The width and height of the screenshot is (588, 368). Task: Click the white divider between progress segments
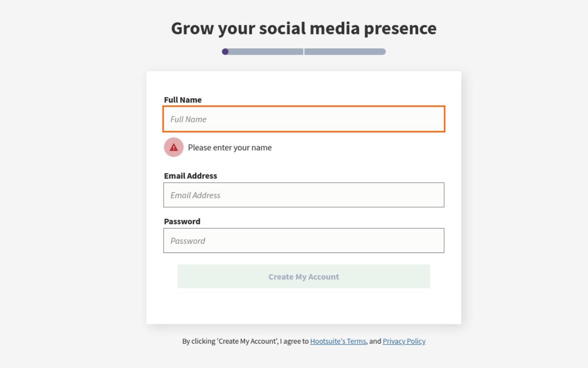coord(304,52)
